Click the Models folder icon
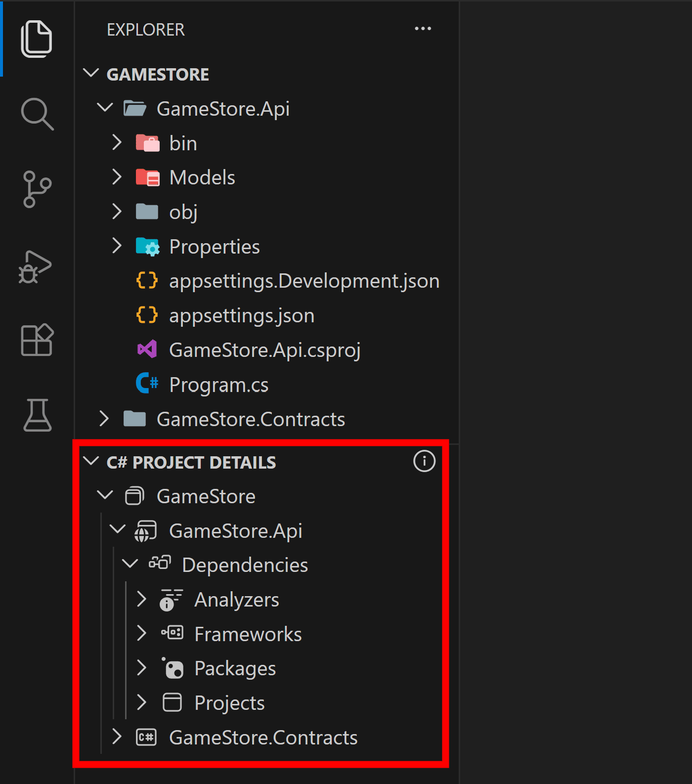 [x=147, y=177]
